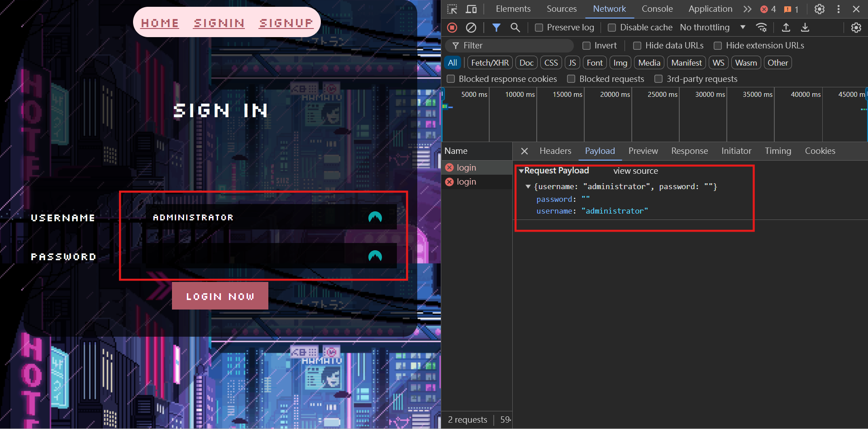Close the request details pane
Screen dimensions: 868x429
(525, 151)
